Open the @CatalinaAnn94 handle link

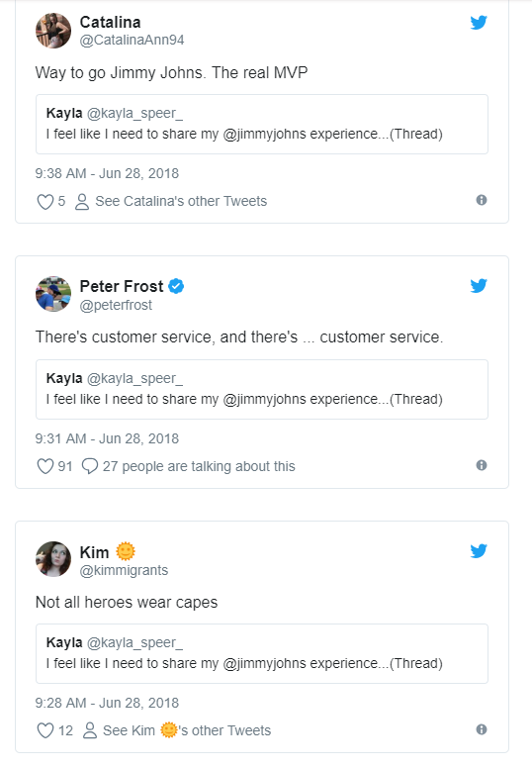pyautogui.click(x=132, y=41)
